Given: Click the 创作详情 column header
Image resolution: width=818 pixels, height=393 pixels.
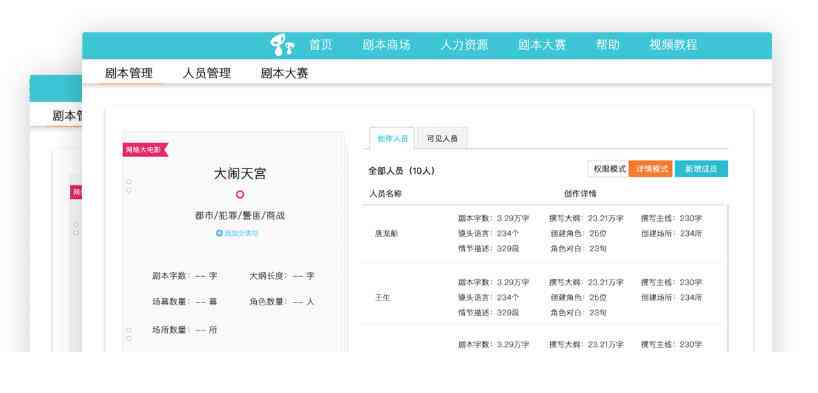Looking at the screenshot, I should (x=580, y=194).
